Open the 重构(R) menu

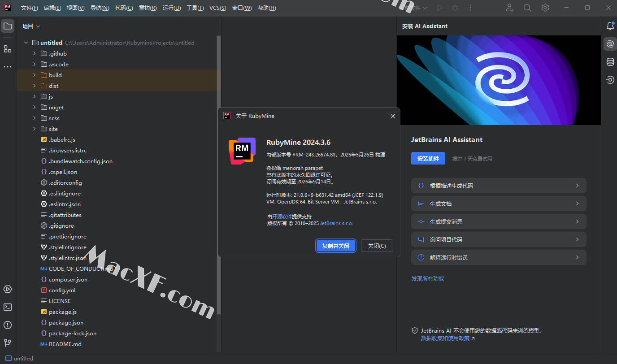coord(148,8)
